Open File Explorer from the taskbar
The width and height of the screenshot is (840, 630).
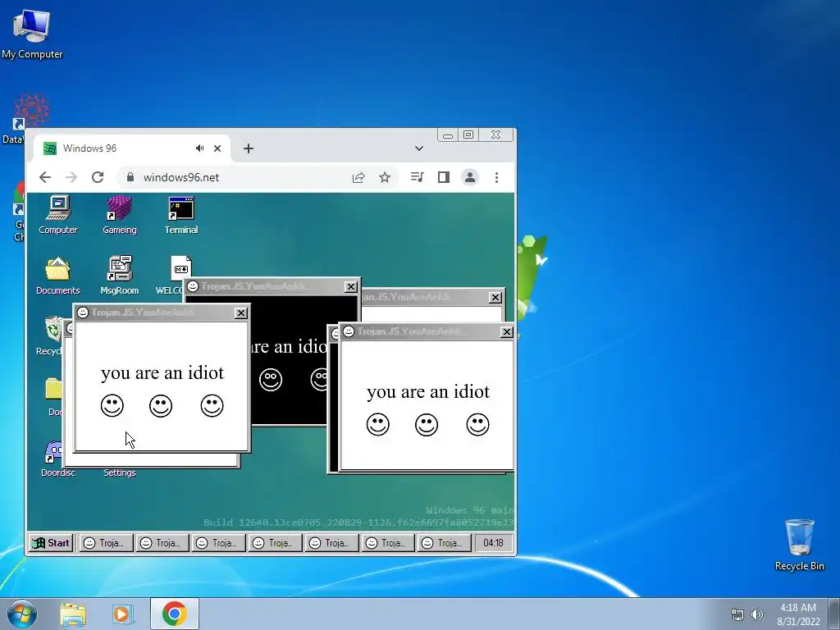click(x=73, y=614)
